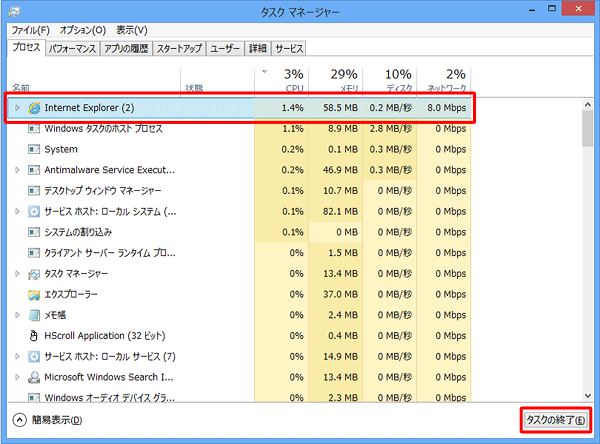Screen dimensions: 600x444
Task: Select the エクスプローラー process name
Action: (71, 295)
